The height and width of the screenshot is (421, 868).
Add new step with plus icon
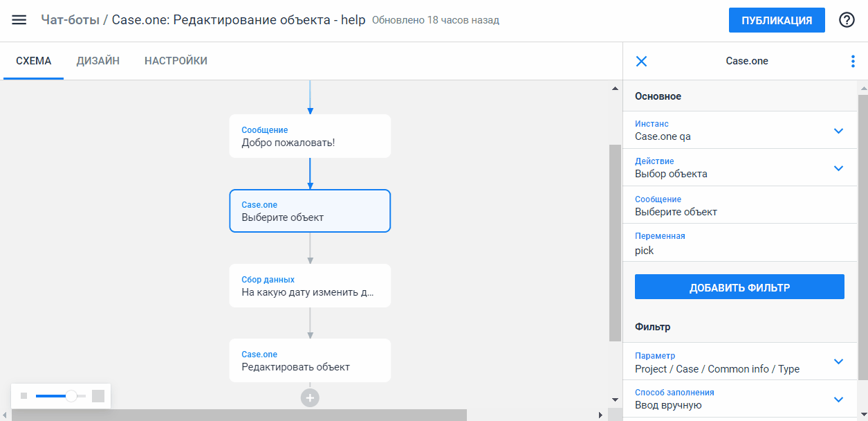point(310,397)
